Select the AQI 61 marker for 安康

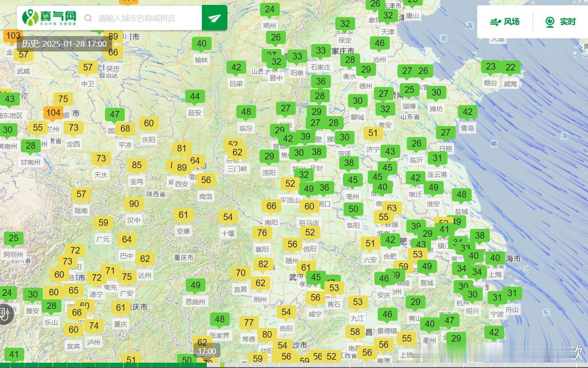[183, 215]
